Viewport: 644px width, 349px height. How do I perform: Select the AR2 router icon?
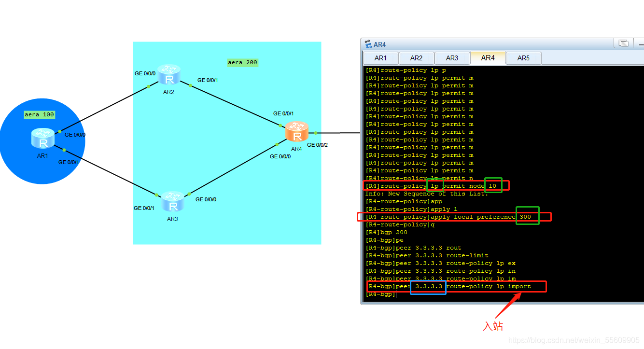168,75
